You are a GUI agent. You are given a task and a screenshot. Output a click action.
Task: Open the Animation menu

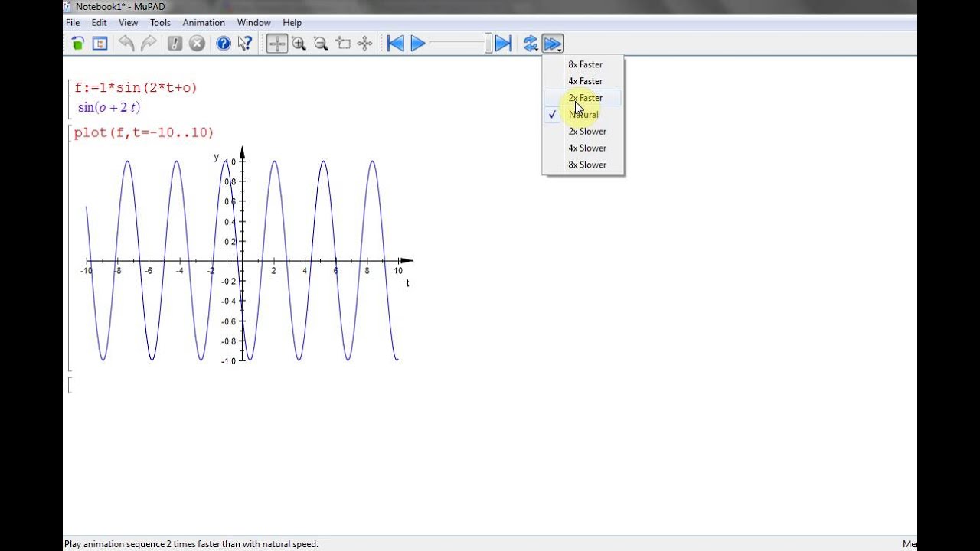pos(204,23)
